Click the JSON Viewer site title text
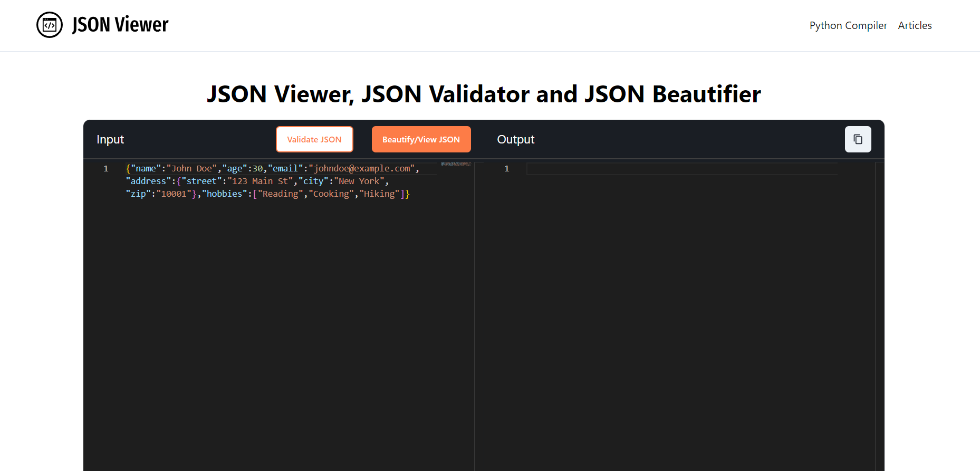The width and height of the screenshot is (980, 471). (x=120, y=25)
